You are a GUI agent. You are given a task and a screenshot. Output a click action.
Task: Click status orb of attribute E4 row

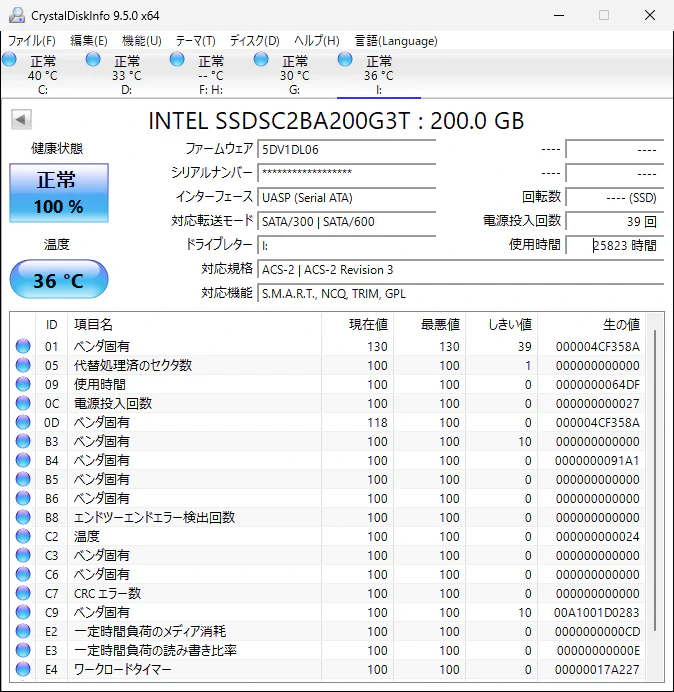[x=23, y=669]
